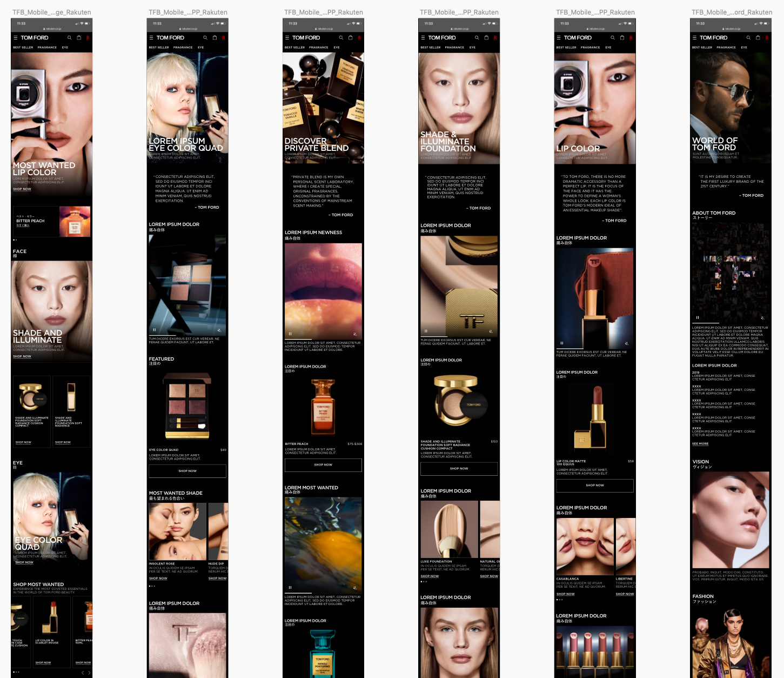
Task: Pause the Lorem Most Wanted video
Action: pyautogui.click(x=290, y=587)
